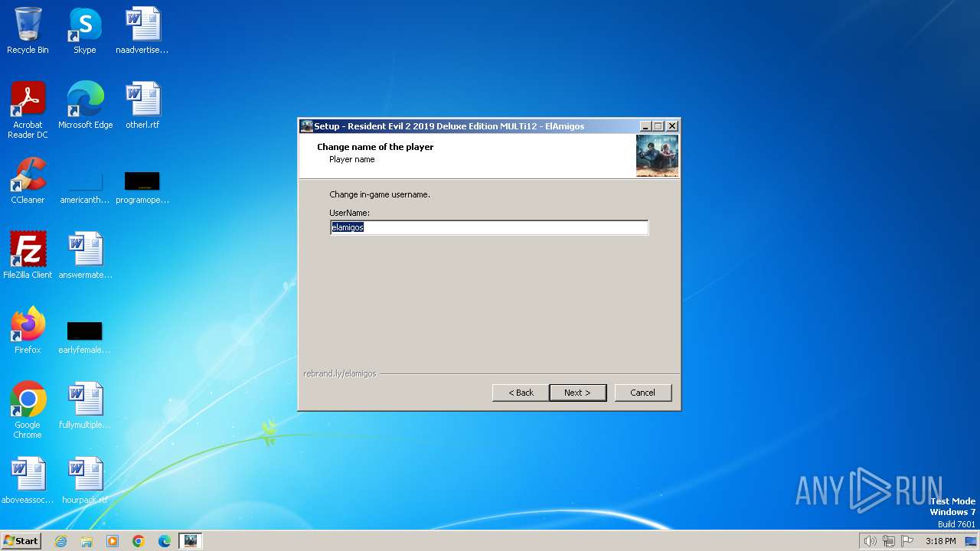Click the Resident Evil cover thumbnail
This screenshot has height=551, width=980.
click(x=657, y=156)
